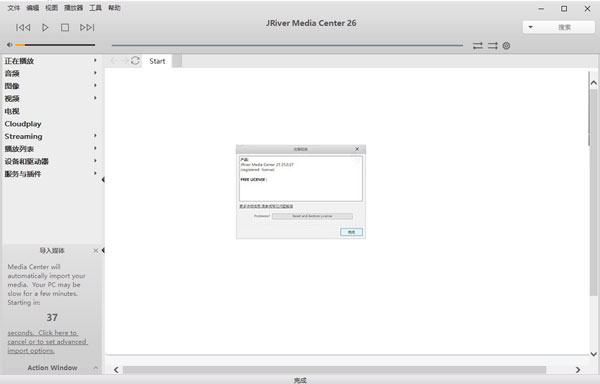Click into the 搜索 search field
Viewport: 600px width, 384px height.
pos(564,27)
